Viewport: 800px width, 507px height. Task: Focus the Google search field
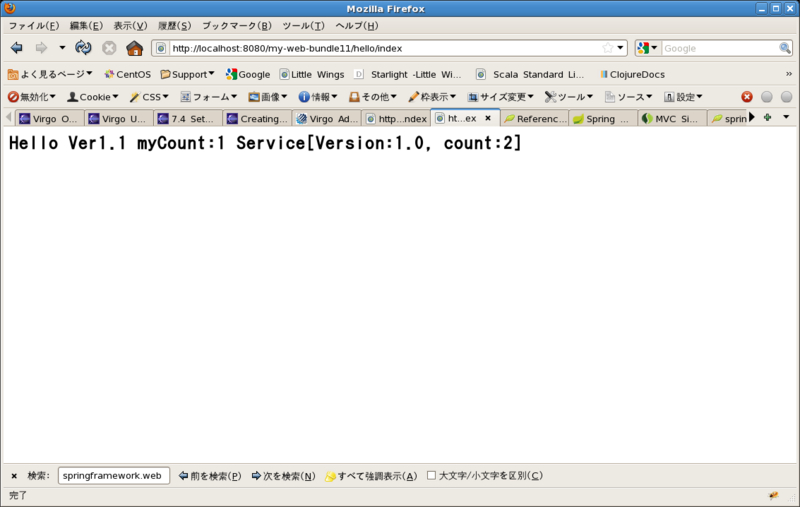(x=720, y=48)
